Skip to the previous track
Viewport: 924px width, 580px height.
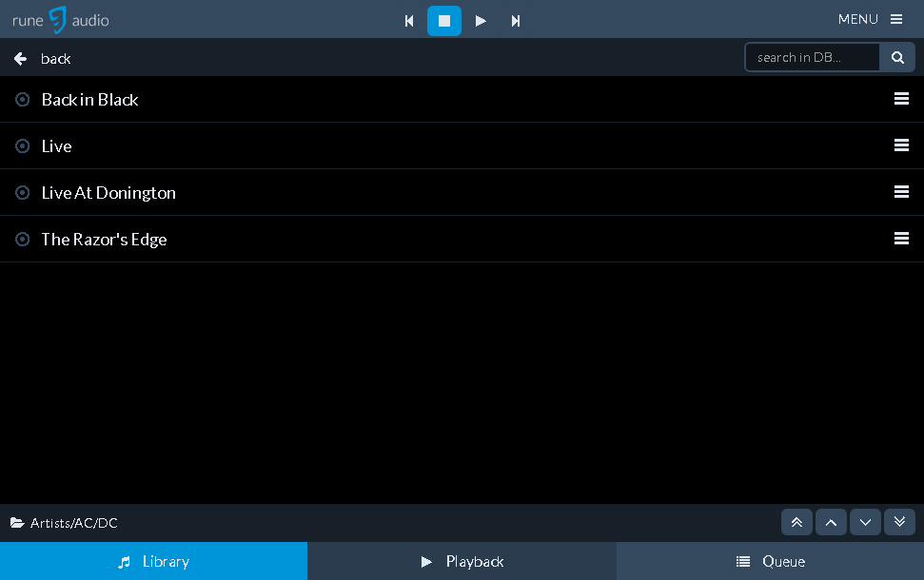pyautogui.click(x=409, y=21)
